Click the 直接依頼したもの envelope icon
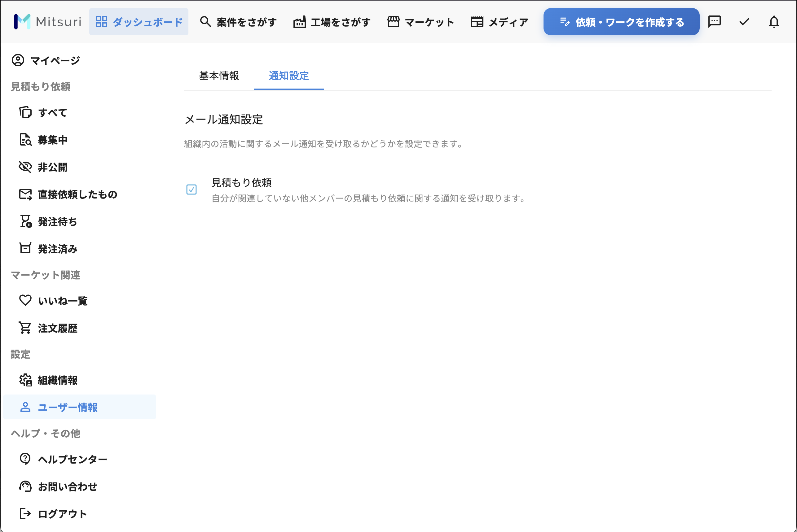 click(25, 194)
